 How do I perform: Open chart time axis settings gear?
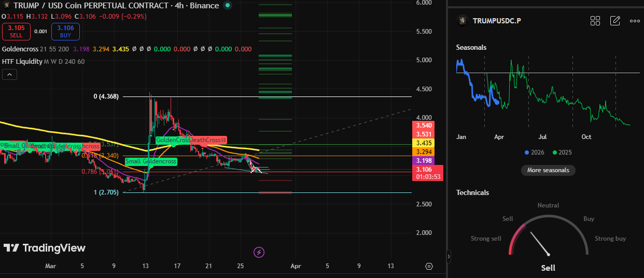(429, 266)
